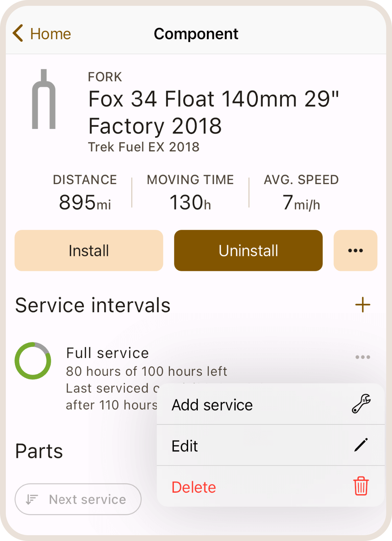The height and width of the screenshot is (541, 392).
Task: Tap the gray fork component icon
Action: click(x=44, y=99)
